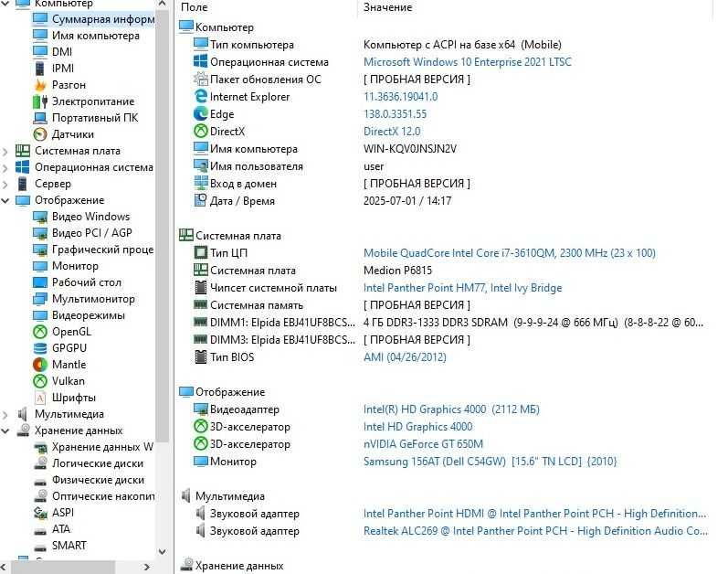Select Хранение данных Windows entry
This screenshot has height=574, width=728.
click(x=102, y=447)
